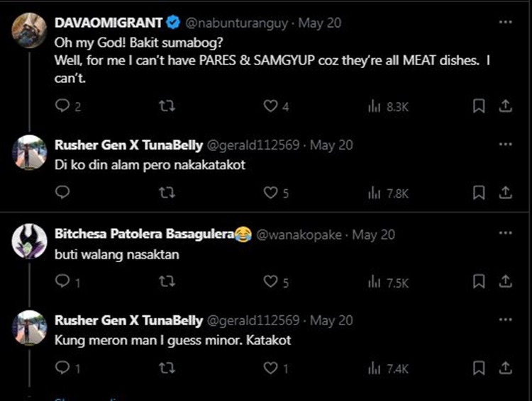This screenshot has height=401, width=532.
Task: Like the 'Di ko din alam' tweet
Action: pos(270,192)
